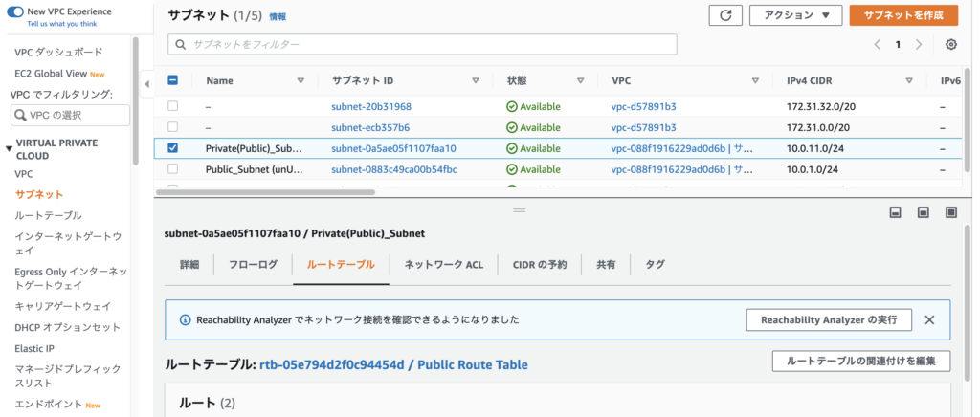Open VPC ダッシュボード in sidebar

58,52
